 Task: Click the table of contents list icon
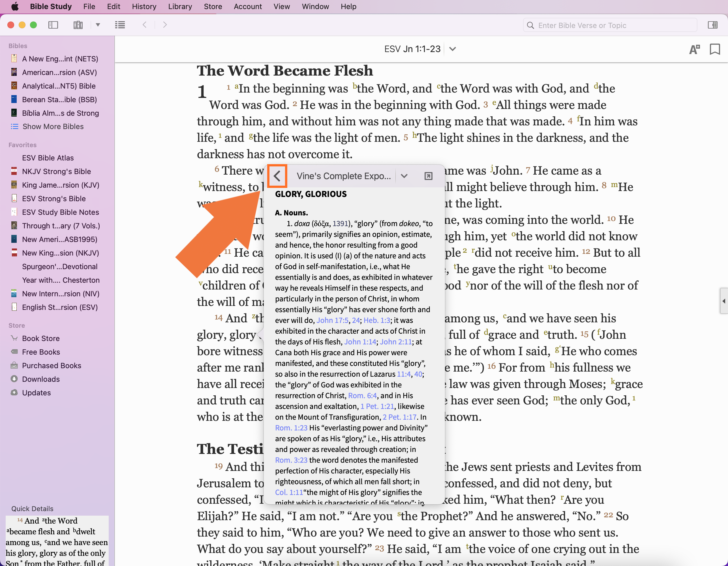pos(120,25)
